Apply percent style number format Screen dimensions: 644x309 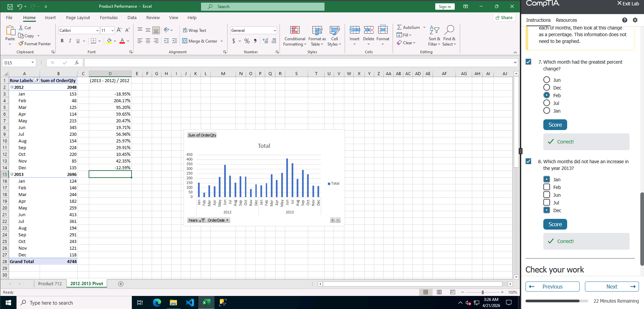[247, 41]
